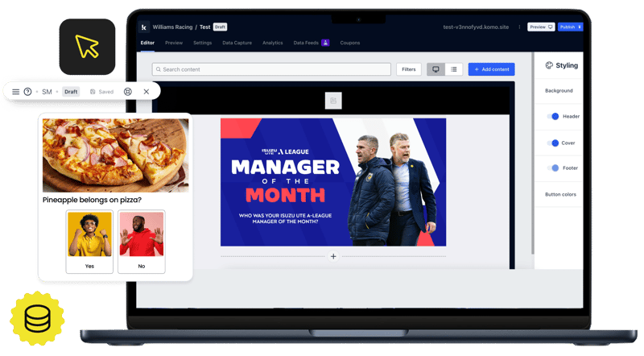Image resolution: width=644 pixels, height=356 pixels.
Task: Open the Background styling section
Action: pos(559,91)
